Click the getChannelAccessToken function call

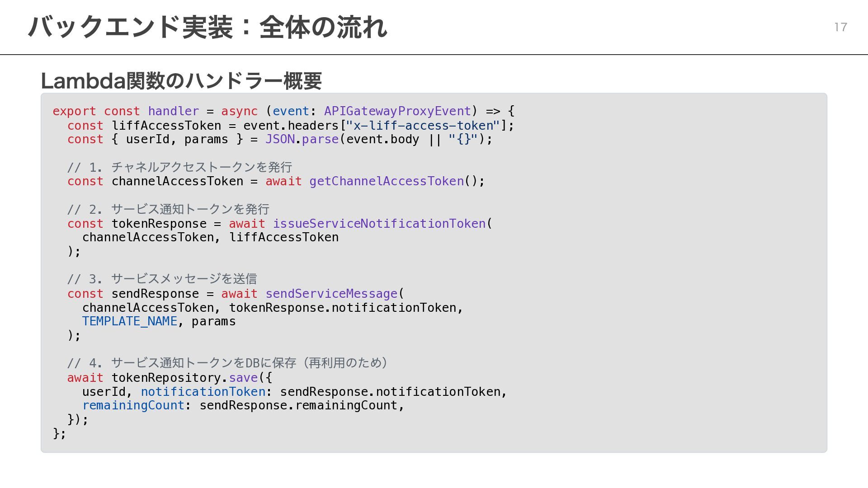click(387, 182)
